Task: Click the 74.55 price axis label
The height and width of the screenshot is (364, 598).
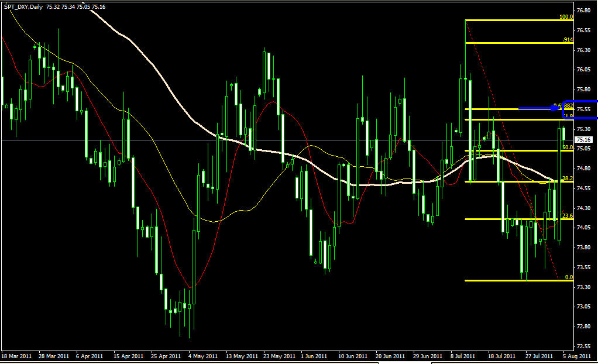Action: click(585, 188)
